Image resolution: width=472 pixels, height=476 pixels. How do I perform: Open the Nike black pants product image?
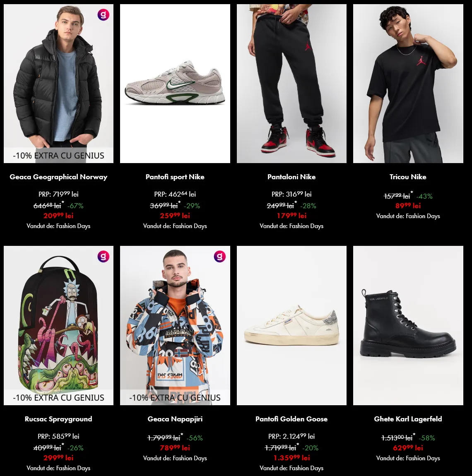(x=291, y=84)
